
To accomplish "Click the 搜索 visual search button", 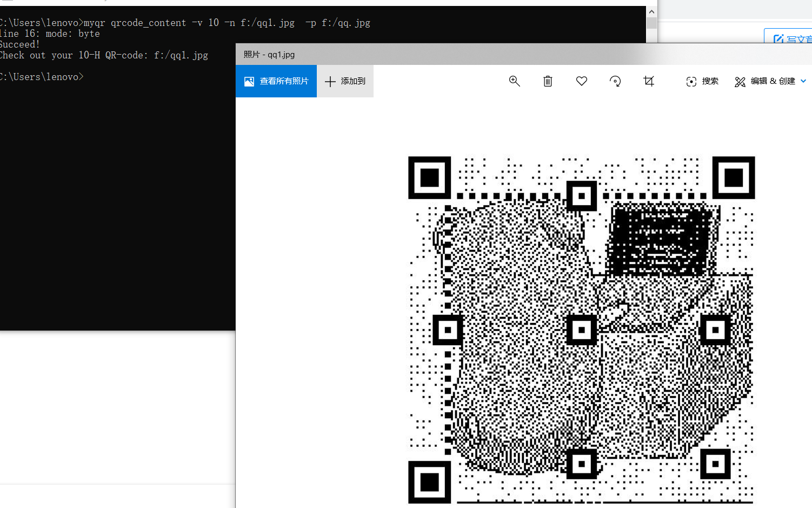I will coord(702,81).
